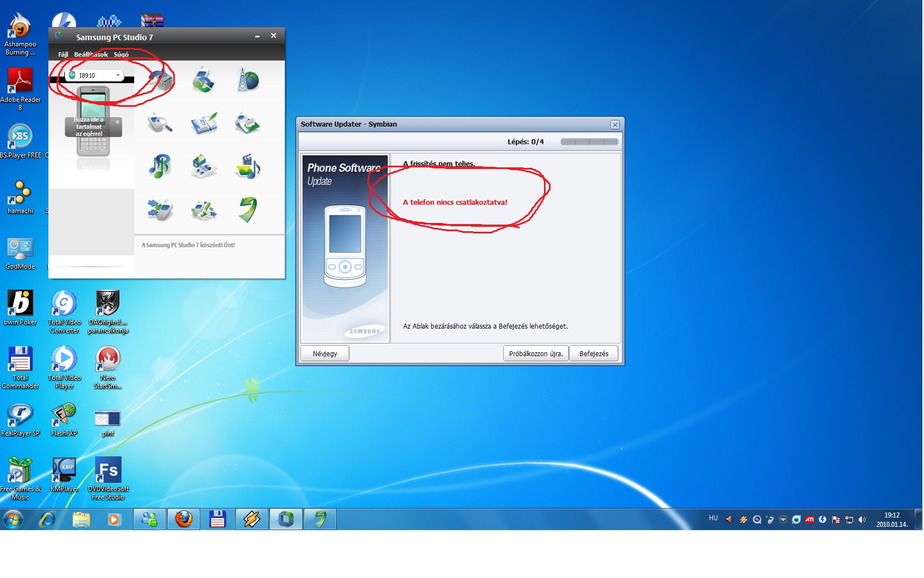
Task: Launch Internet Explorer from the taskbar
Action: coord(48,519)
